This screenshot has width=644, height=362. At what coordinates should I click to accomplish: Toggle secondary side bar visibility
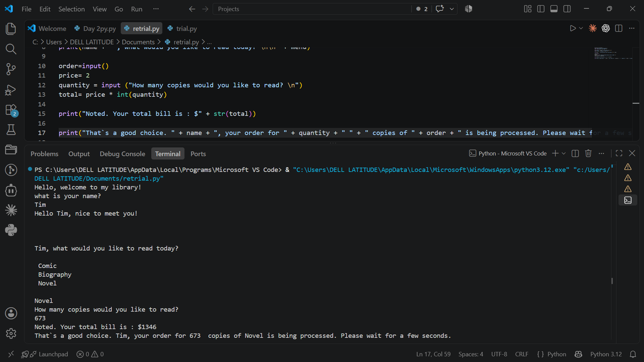567,9
